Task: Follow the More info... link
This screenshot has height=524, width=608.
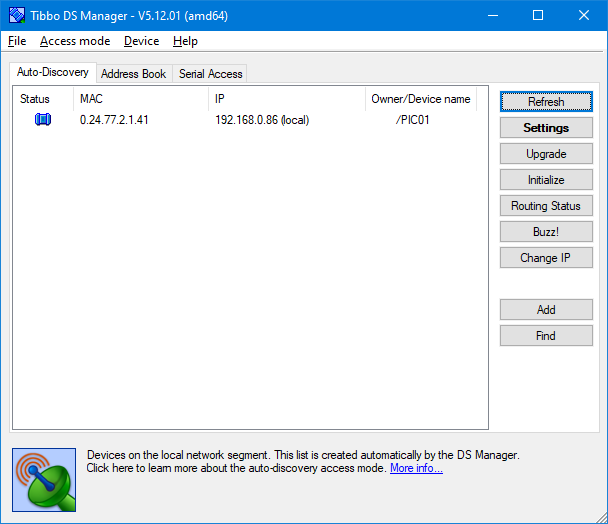Action: click(416, 468)
